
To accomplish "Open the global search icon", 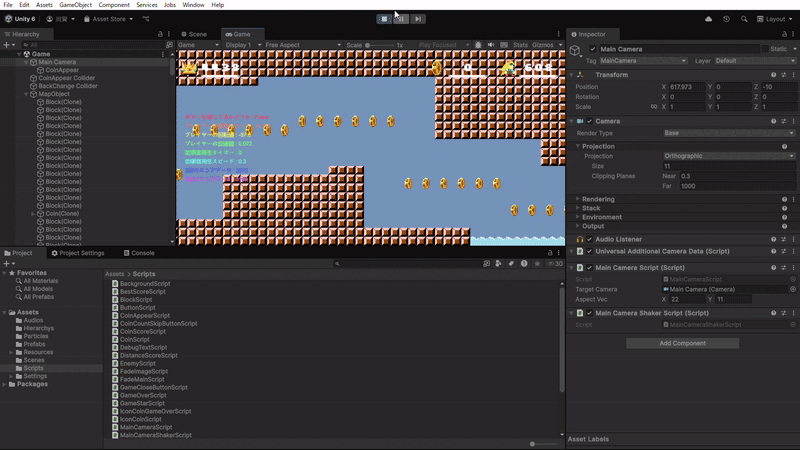I will pos(744,19).
